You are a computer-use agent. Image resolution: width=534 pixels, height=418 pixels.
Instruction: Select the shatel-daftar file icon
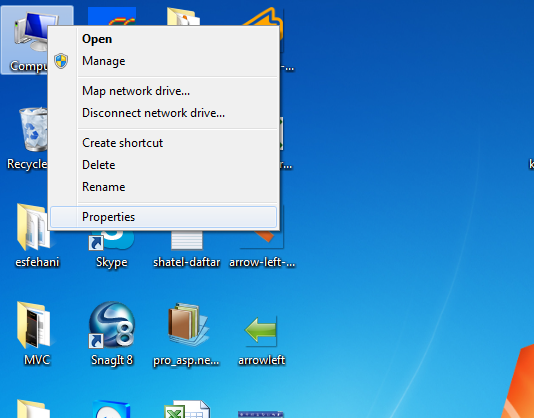(x=187, y=240)
